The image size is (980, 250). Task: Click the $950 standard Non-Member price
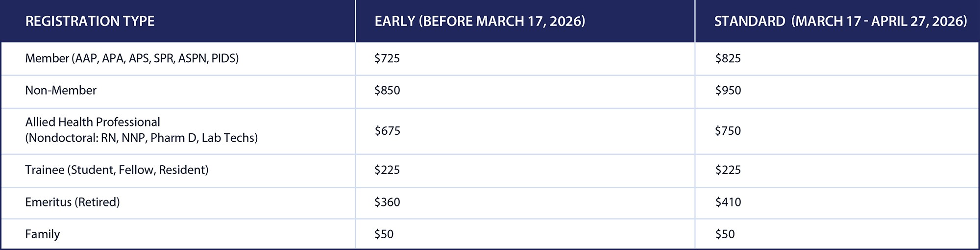(x=728, y=90)
